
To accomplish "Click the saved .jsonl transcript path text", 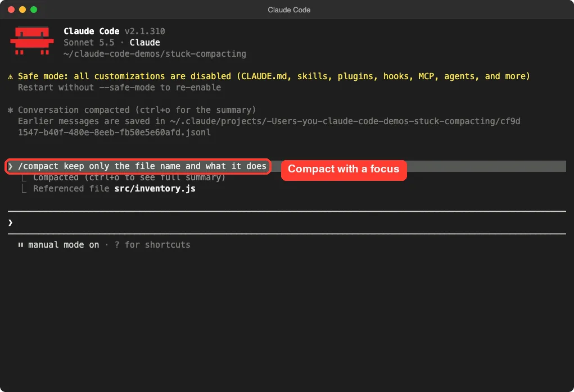I will [x=269, y=126].
